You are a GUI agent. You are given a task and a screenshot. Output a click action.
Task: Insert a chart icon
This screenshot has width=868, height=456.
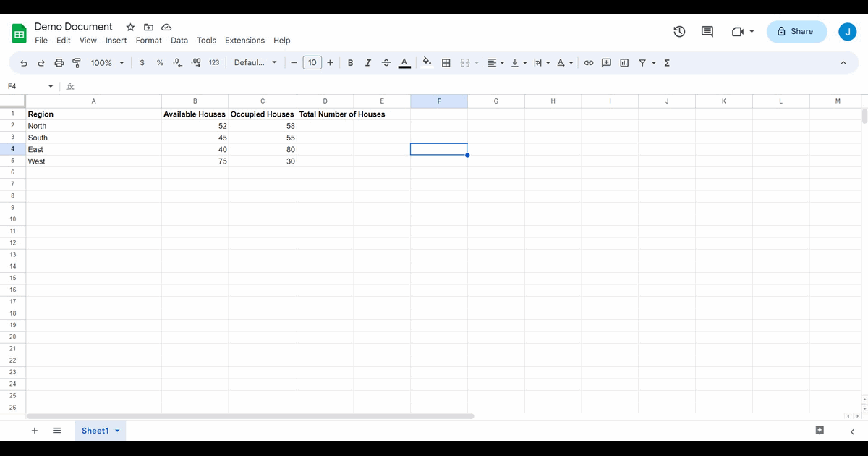(624, 63)
